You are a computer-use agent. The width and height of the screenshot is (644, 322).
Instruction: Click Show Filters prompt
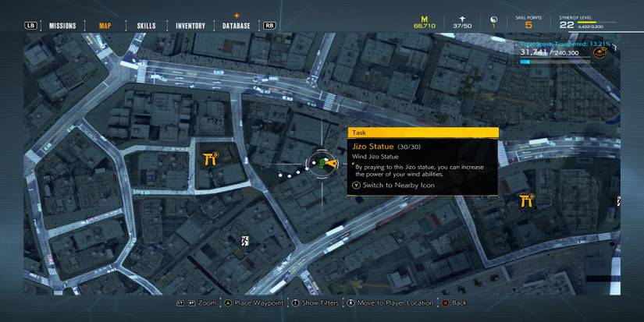[x=316, y=303]
